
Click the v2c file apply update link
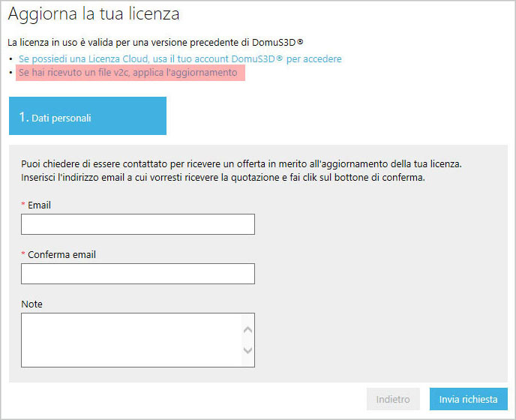128,73
